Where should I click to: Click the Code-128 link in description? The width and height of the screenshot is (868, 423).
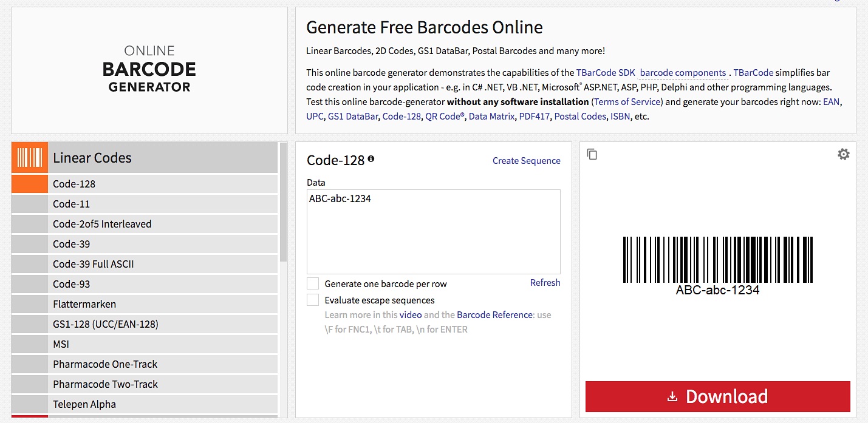(402, 117)
